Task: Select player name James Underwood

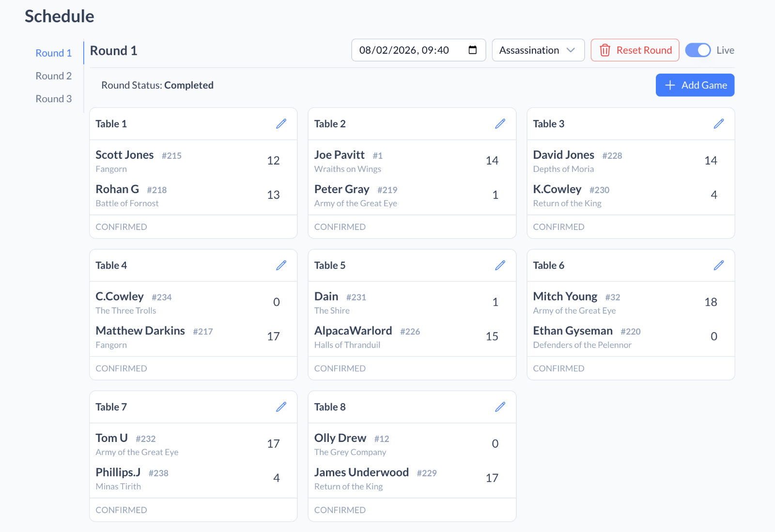Action: pos(361,472)
